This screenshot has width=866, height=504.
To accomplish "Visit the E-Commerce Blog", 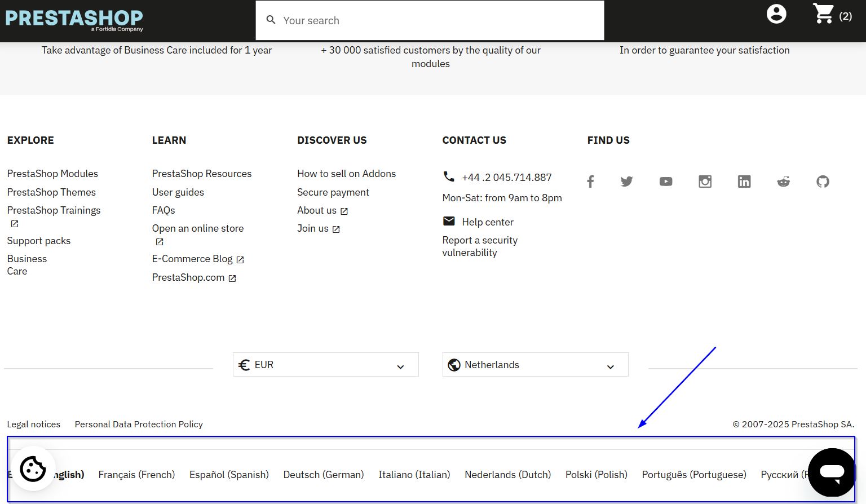I will coord(192,259).
